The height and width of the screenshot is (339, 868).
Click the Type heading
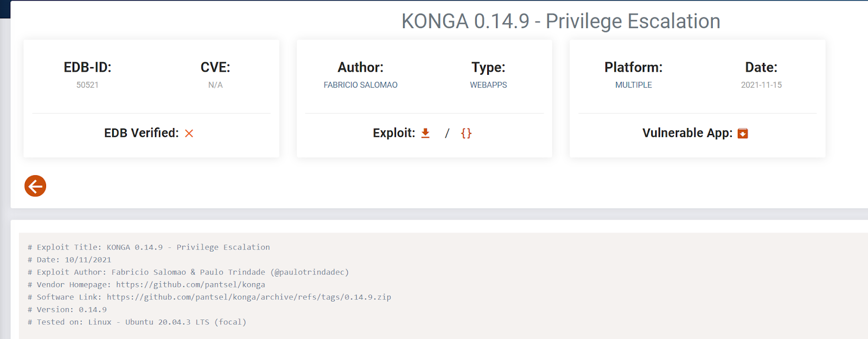pyautogui.click(x=488, y=67)
